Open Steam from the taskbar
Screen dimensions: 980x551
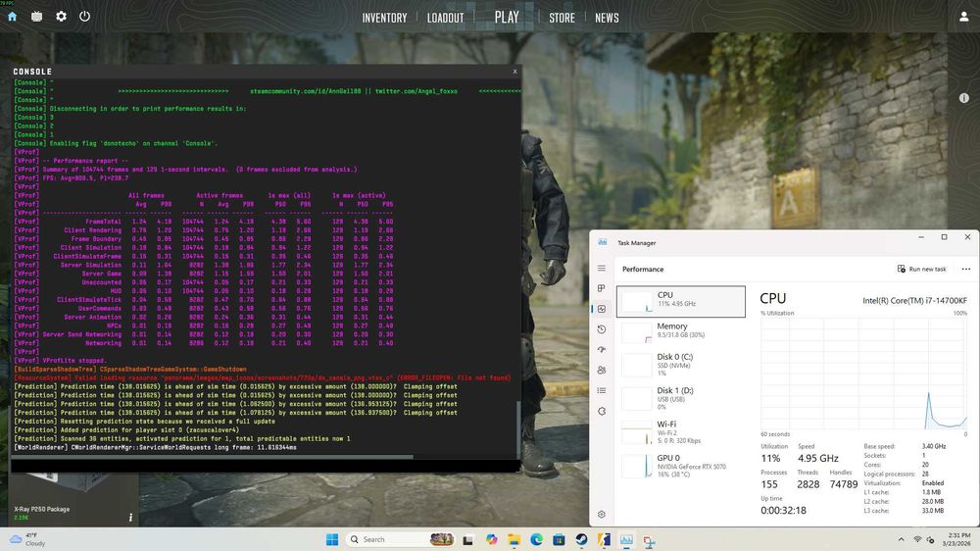point(581,539)
